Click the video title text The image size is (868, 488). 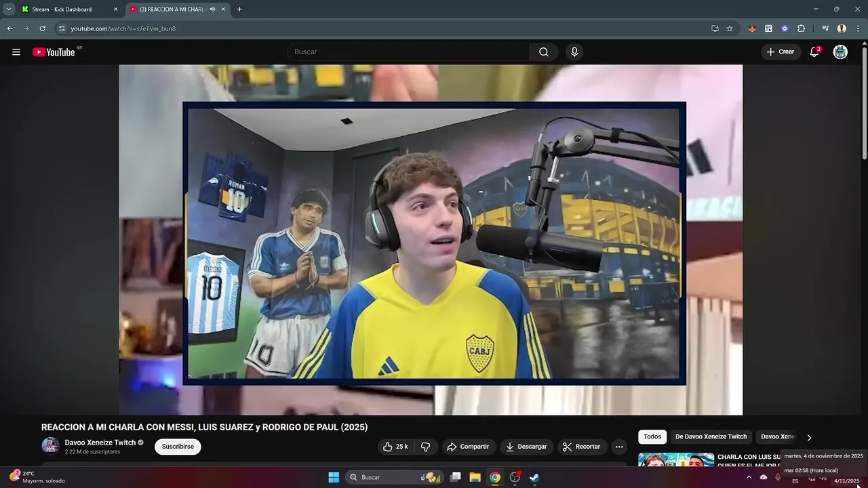204,427
